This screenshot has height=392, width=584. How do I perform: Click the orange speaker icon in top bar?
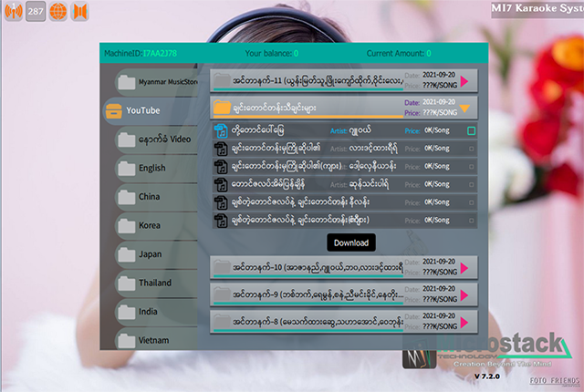79,13
